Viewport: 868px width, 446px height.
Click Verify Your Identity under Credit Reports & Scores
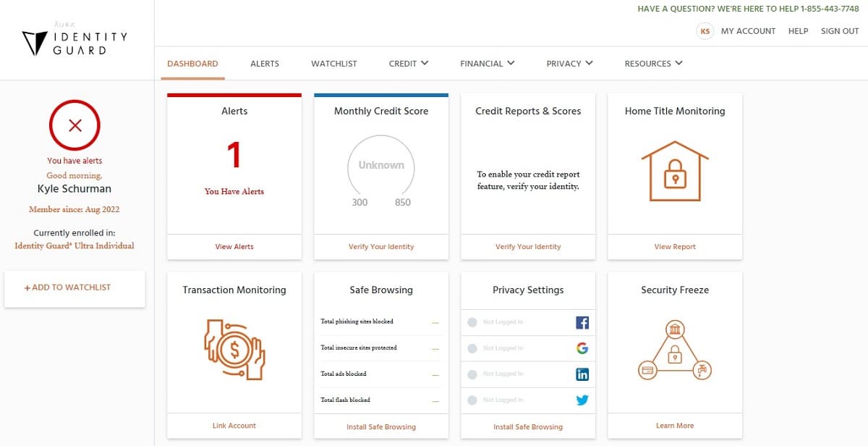(528, 247)
